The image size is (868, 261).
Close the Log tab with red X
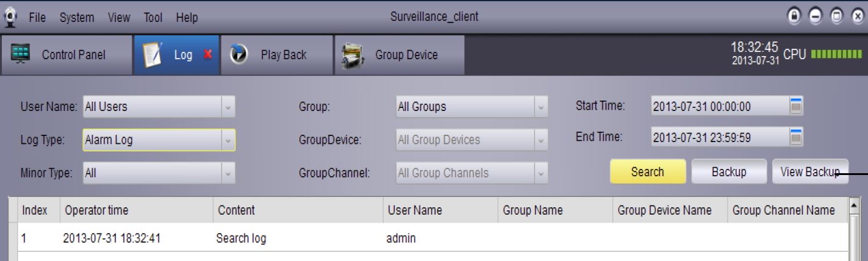point(207,55)
